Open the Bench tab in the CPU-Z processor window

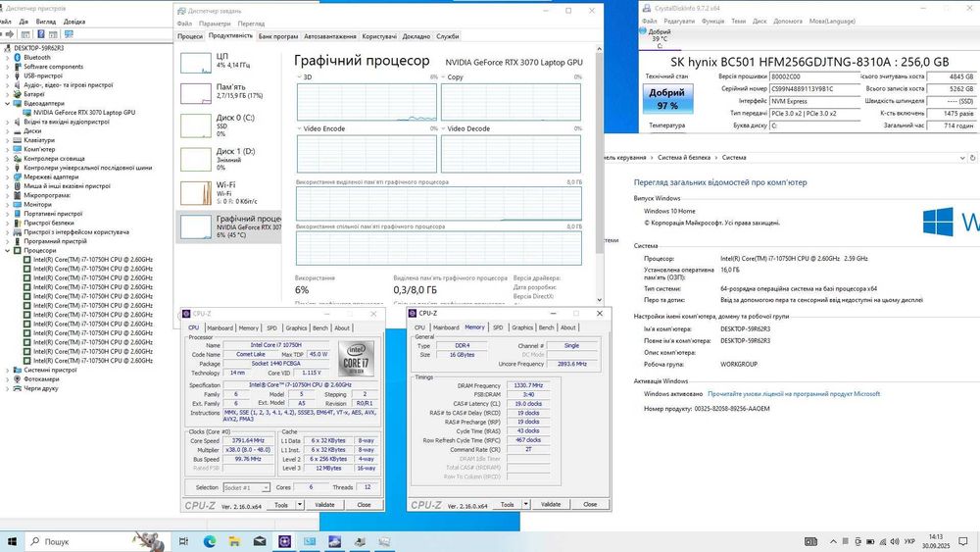tap(320, 327)
